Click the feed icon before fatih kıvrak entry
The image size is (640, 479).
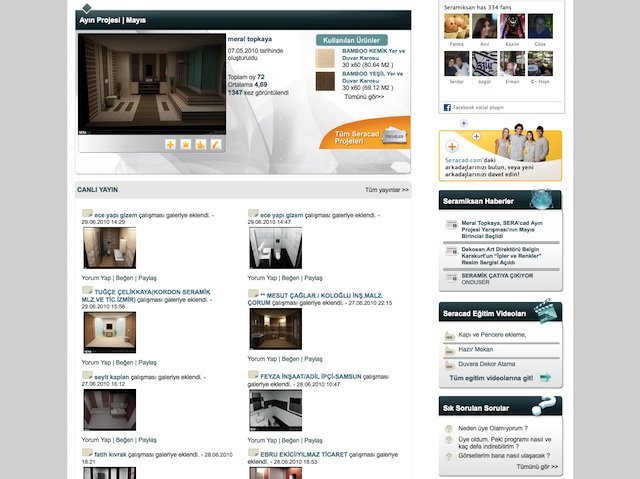click(87, 452)
